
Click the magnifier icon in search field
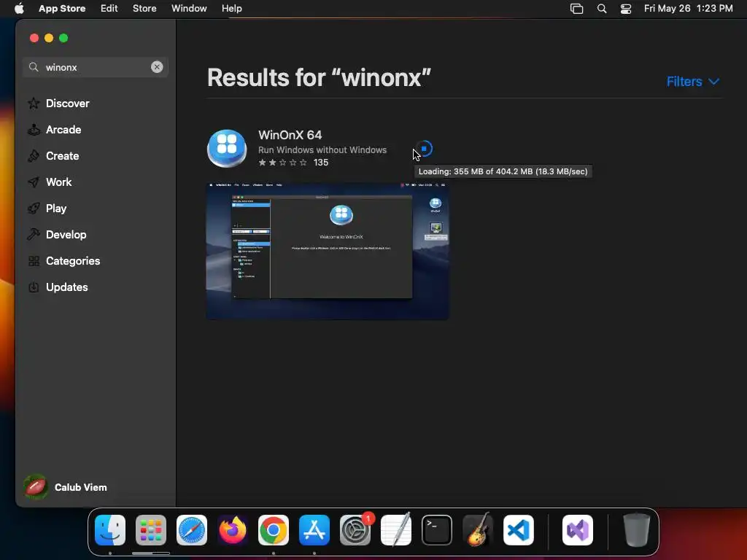pos(34,67)
